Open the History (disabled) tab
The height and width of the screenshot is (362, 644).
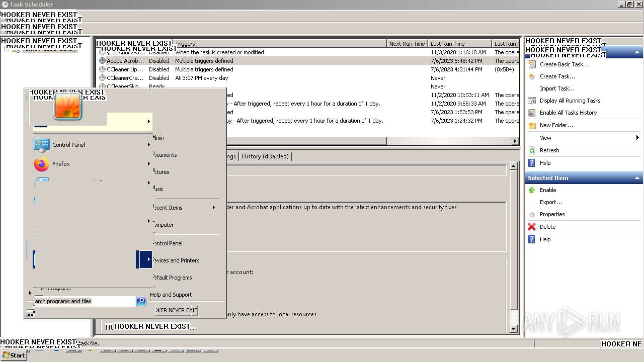pos(265,156)
